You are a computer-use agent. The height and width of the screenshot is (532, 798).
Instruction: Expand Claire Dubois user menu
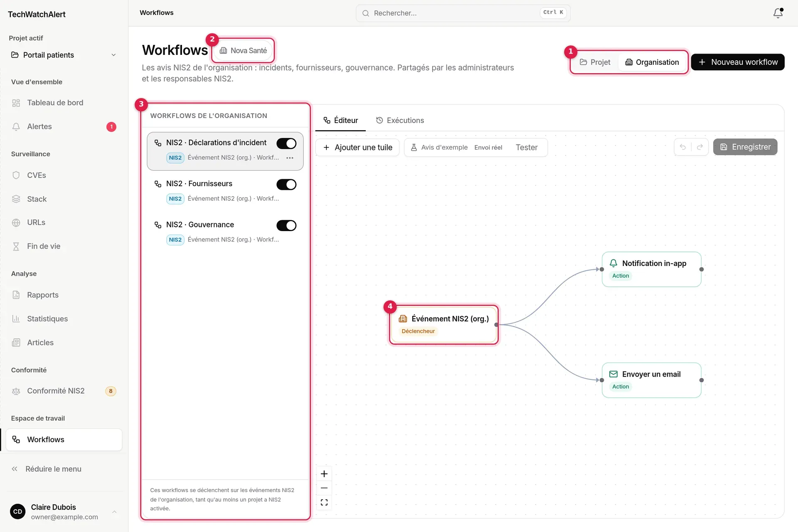[x=64, y=512]
